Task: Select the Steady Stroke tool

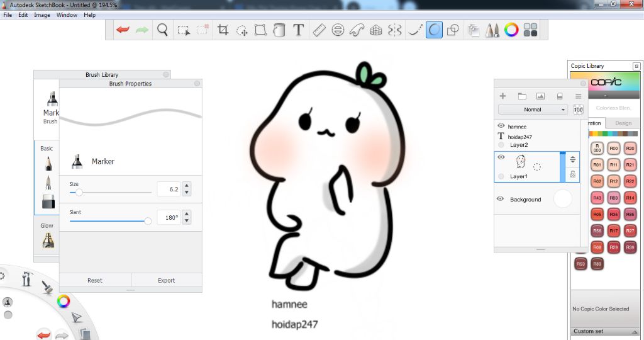Action: click(415, 30)
